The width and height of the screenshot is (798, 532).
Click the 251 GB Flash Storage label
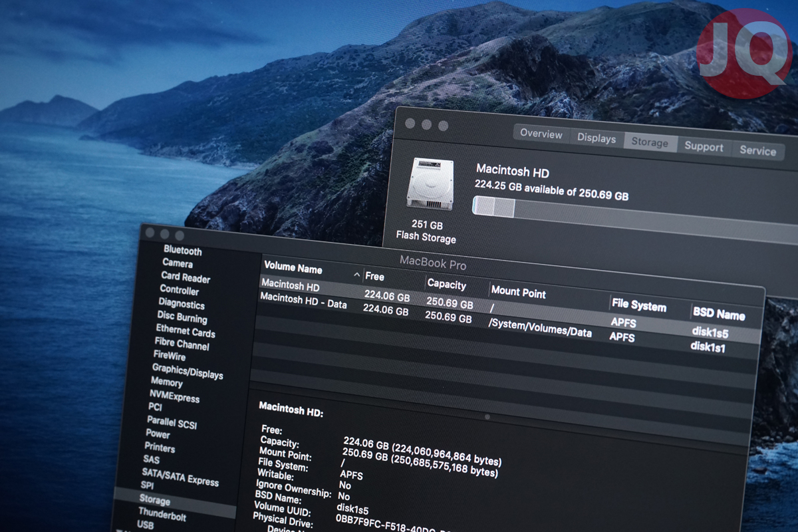tap(426, 231)
